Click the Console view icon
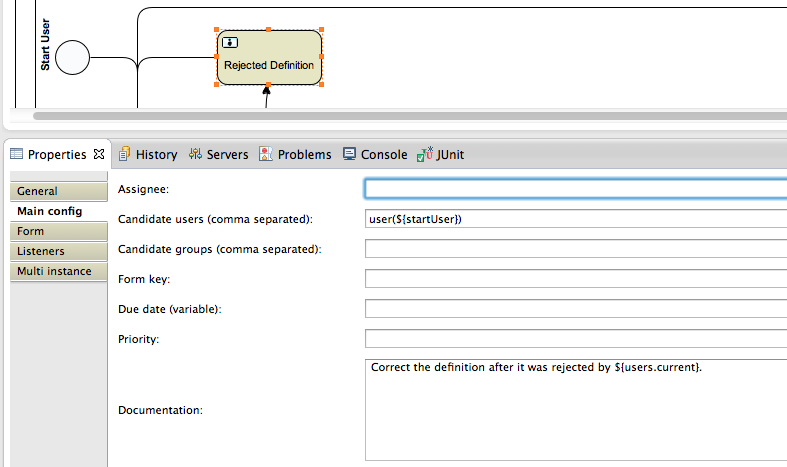Viewport: 787px width, 467px height. (x=349, y=154)
